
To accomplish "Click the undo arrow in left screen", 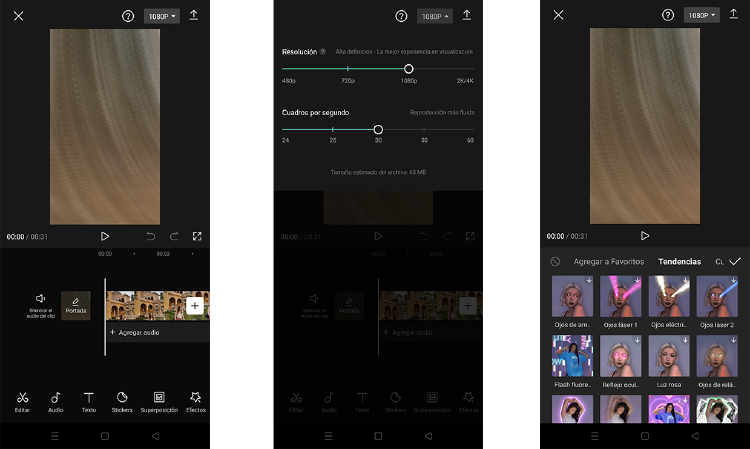I will (151, 236).
